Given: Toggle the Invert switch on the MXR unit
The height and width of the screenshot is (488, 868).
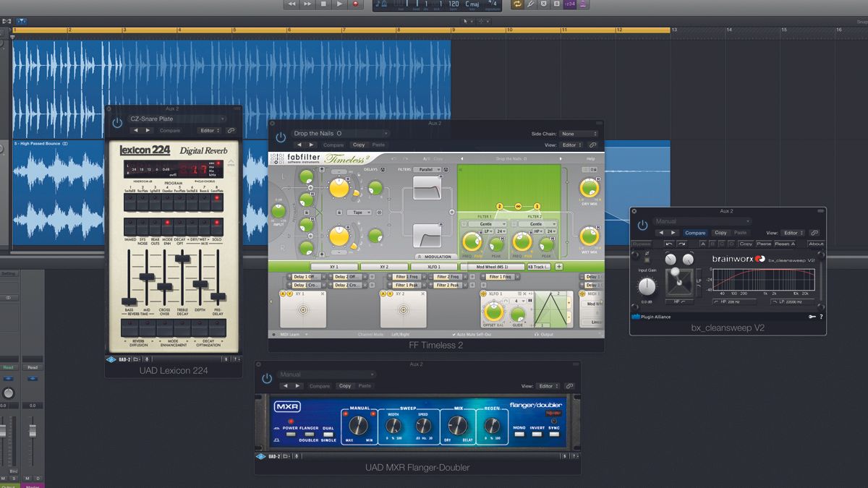Looking at the screenshot, I should pyautogui.click(x=537, y=435).
